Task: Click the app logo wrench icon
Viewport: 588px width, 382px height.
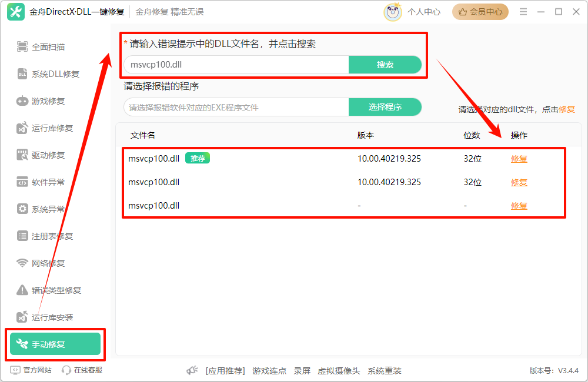Action: [x=16, y=12]
